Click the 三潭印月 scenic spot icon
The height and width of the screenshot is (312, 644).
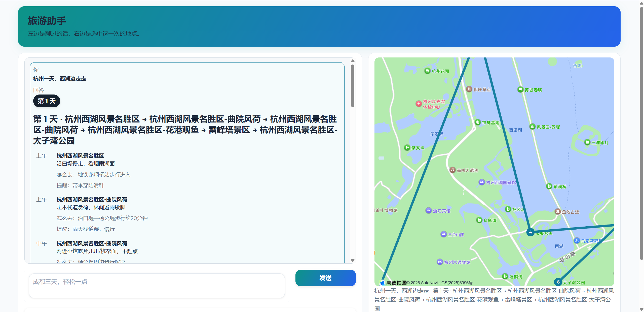[x=587, y=142]
